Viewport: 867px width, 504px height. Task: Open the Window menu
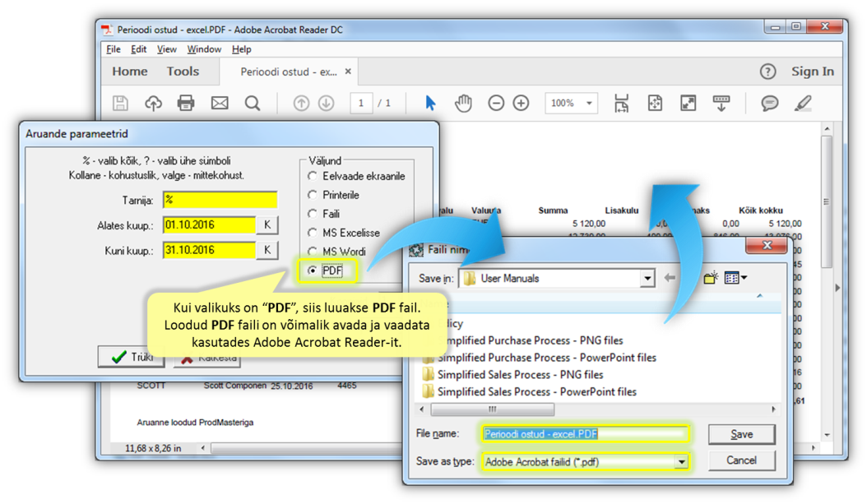(204, 49)
